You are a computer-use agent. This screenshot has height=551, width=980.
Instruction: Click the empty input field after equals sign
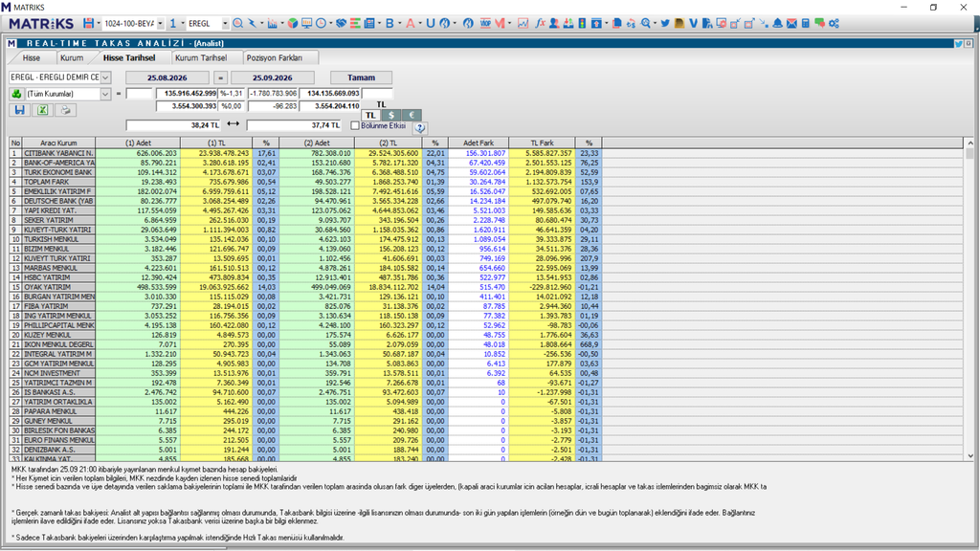(140, 94)
